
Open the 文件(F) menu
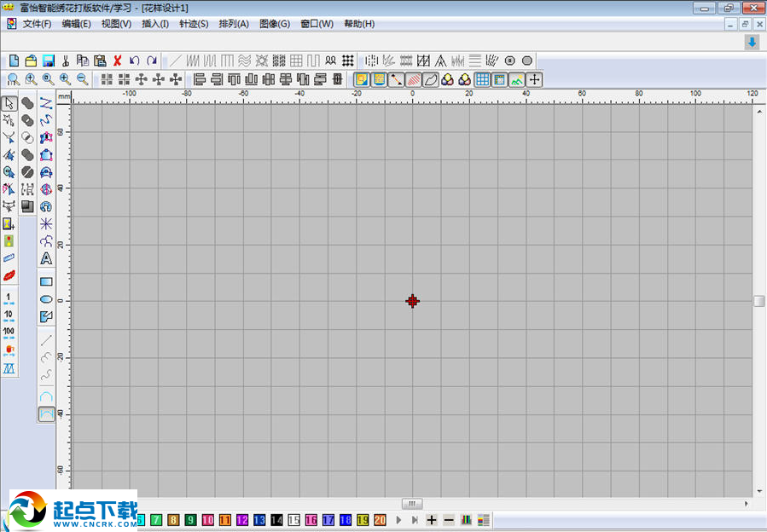[x=37, y=24]
